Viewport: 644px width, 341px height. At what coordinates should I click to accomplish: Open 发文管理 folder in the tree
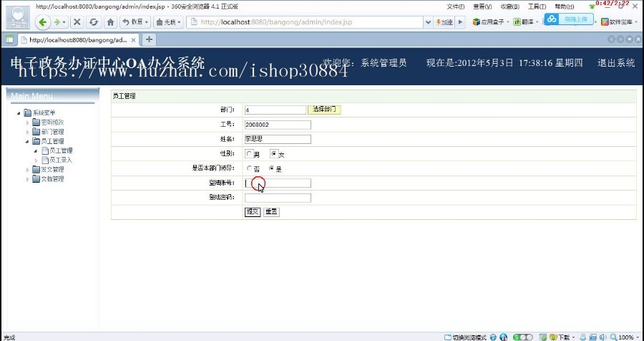click(x=52, y=170)
